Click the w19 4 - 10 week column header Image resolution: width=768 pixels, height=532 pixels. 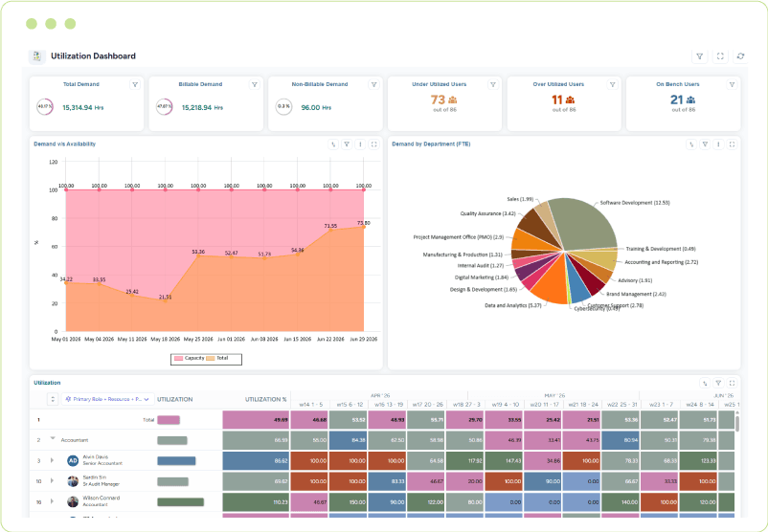[x=506, y=405]
